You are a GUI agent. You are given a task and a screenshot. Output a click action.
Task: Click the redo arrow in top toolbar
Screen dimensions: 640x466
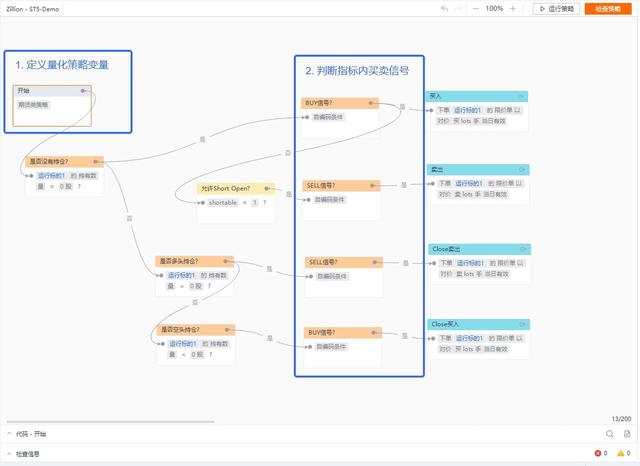[x=458, y=9]
